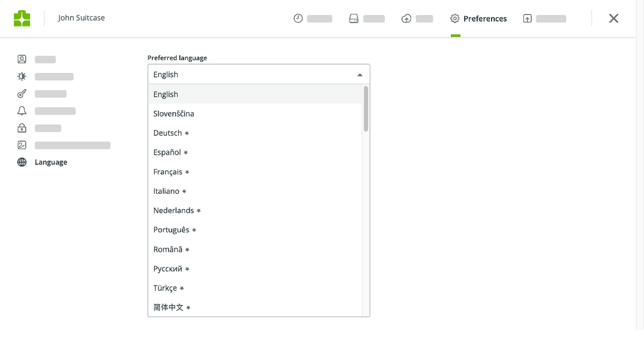Pick Русский in the language dropdown
This screenshot has height=338, width=644.
coord(167,268)
